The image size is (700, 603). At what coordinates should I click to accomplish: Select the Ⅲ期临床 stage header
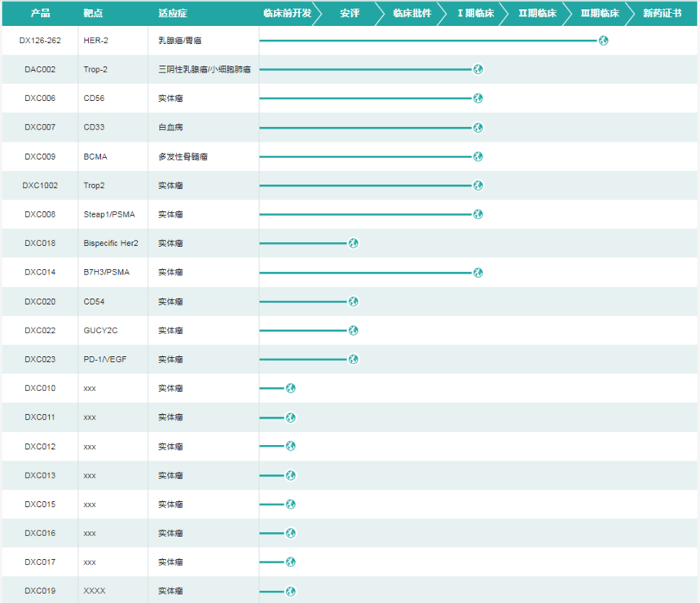(599, 13)
